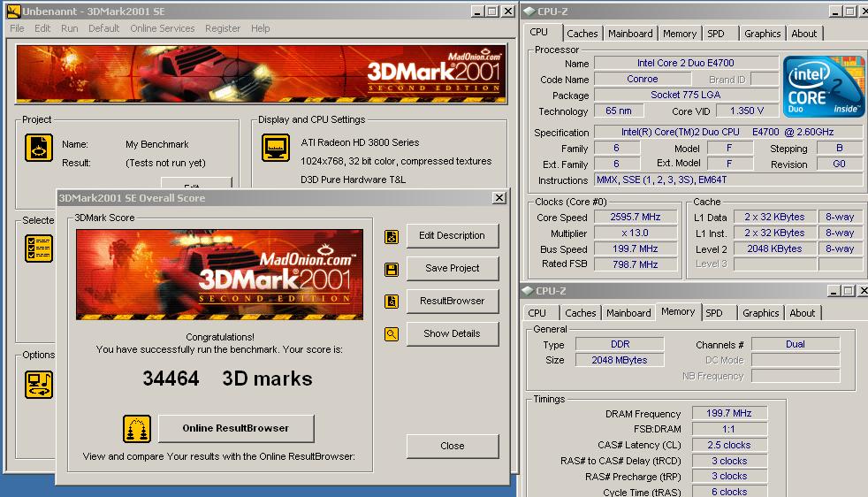
Task: Click the Core Speed value 2595.7 MHz
Action: pos(636,218)
